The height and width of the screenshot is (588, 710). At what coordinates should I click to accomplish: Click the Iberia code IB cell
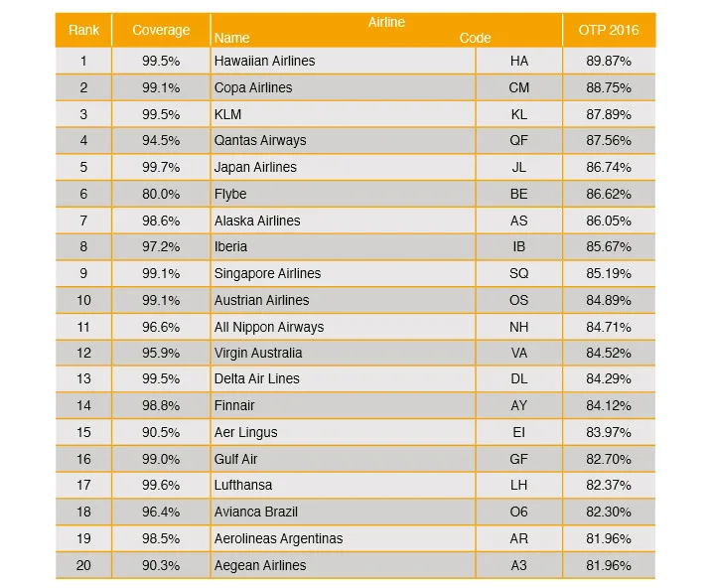[x=519, y=247]
